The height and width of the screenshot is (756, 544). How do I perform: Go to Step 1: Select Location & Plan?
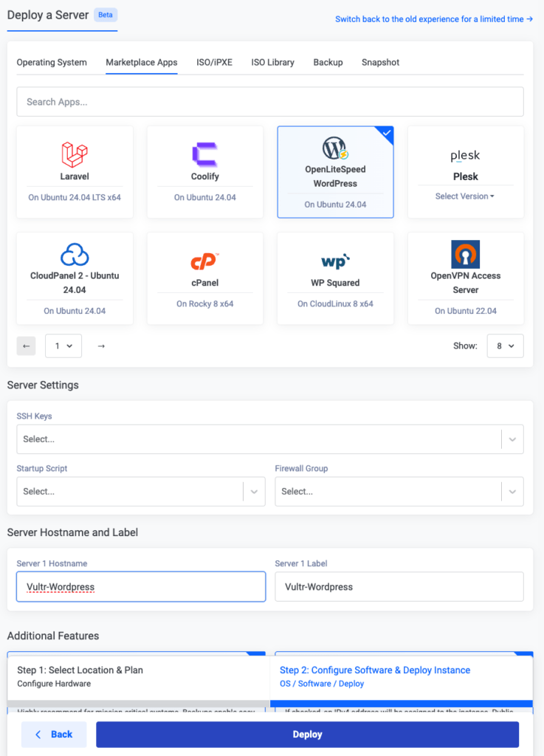coord(139,676)
